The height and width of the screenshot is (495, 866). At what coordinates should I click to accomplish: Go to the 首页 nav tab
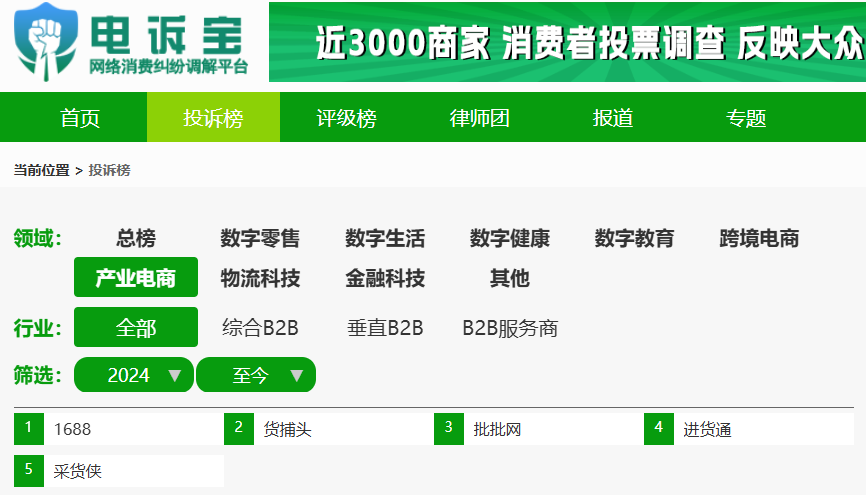pos(80,118)
